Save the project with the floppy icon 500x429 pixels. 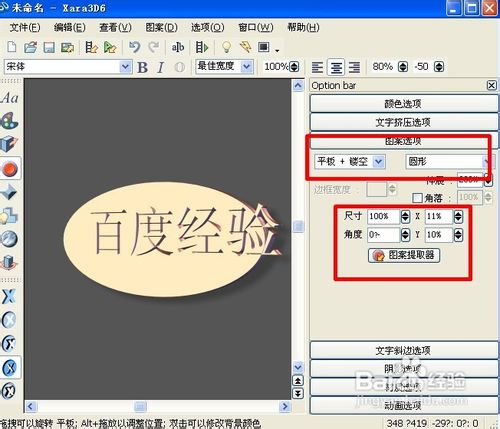[49, 47]
